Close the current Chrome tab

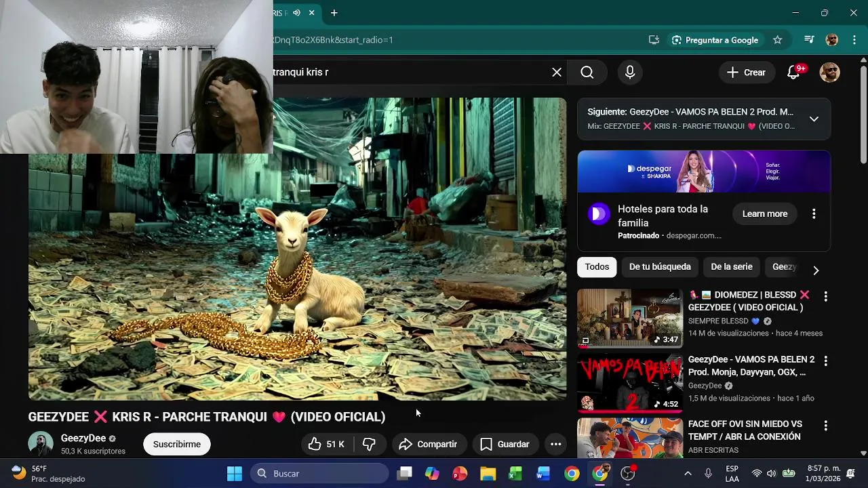pyautogui.click(x=311, y=13)
